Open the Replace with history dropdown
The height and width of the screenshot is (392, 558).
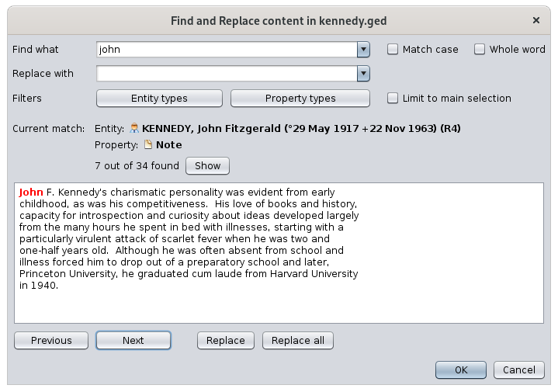click(x=363, y=74)
